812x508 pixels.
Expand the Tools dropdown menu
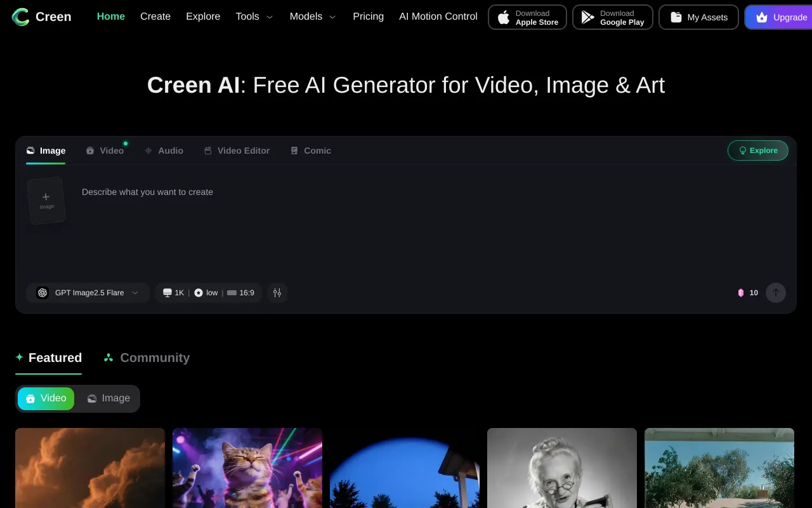click(254, 17)
